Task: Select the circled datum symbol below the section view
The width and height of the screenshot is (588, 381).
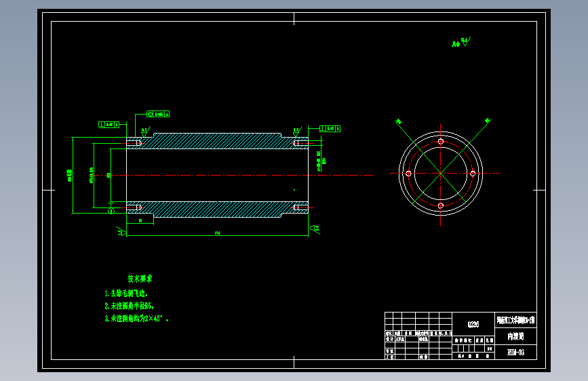Action: click(x=111, y=211)
